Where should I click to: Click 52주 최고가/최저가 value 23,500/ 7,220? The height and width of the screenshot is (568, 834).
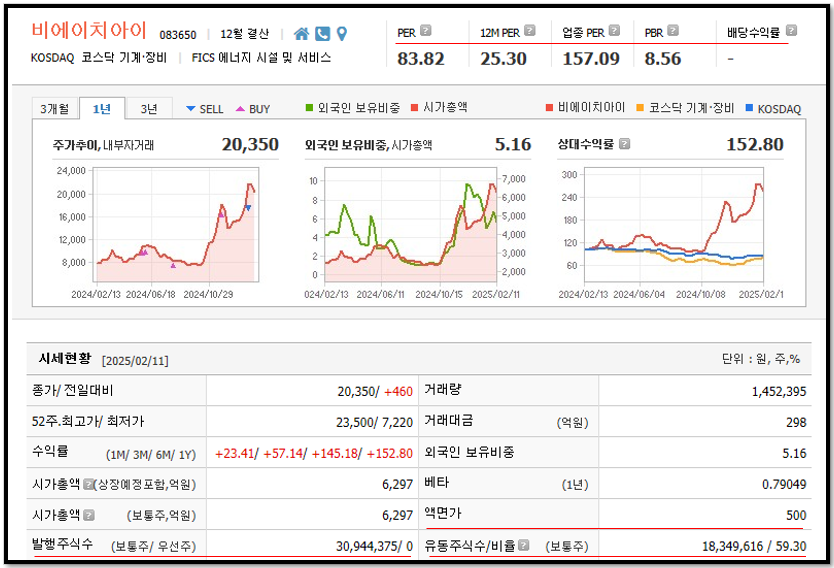tap(374, 422)
